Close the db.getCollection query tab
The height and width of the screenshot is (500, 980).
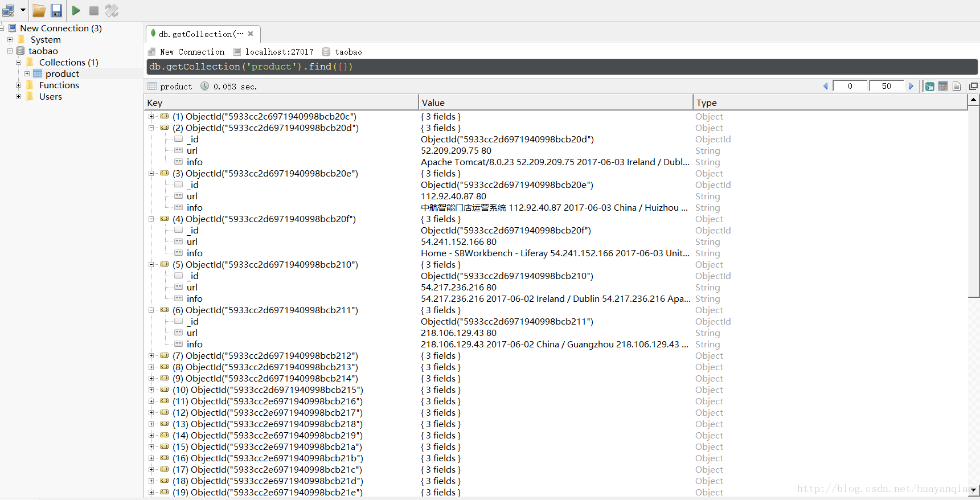point(251,34)
